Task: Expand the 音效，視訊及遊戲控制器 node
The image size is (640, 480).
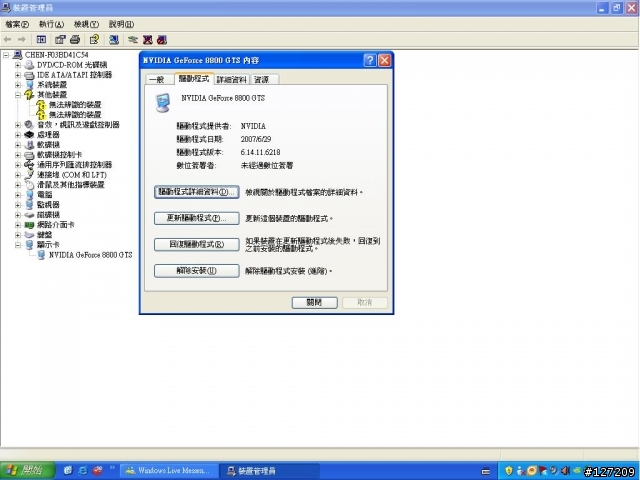Action: coord(18,125)
